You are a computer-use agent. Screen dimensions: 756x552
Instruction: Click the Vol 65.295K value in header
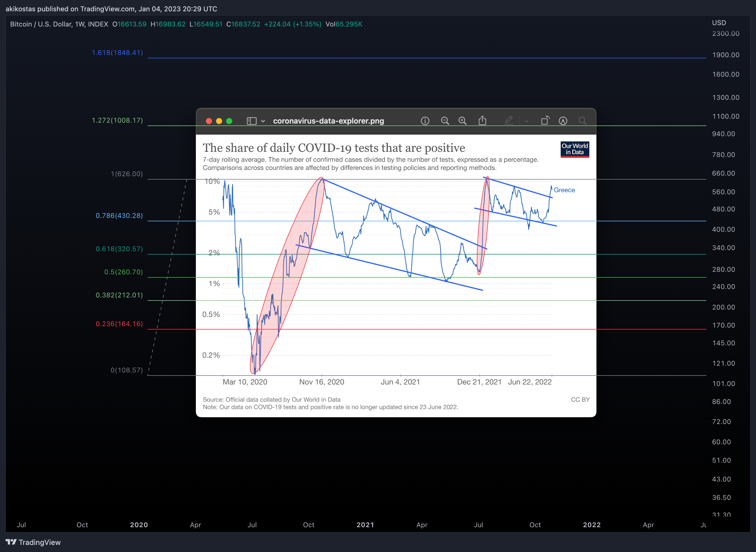344,24
